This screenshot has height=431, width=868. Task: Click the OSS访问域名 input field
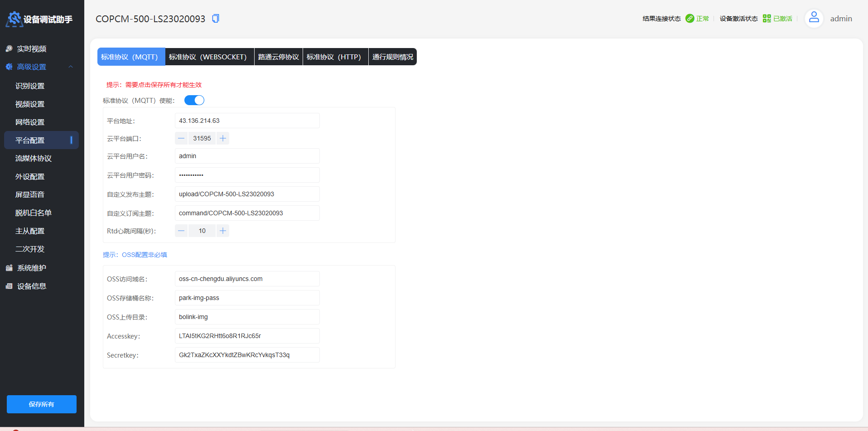pyautogui.click(x=247, y=279)
